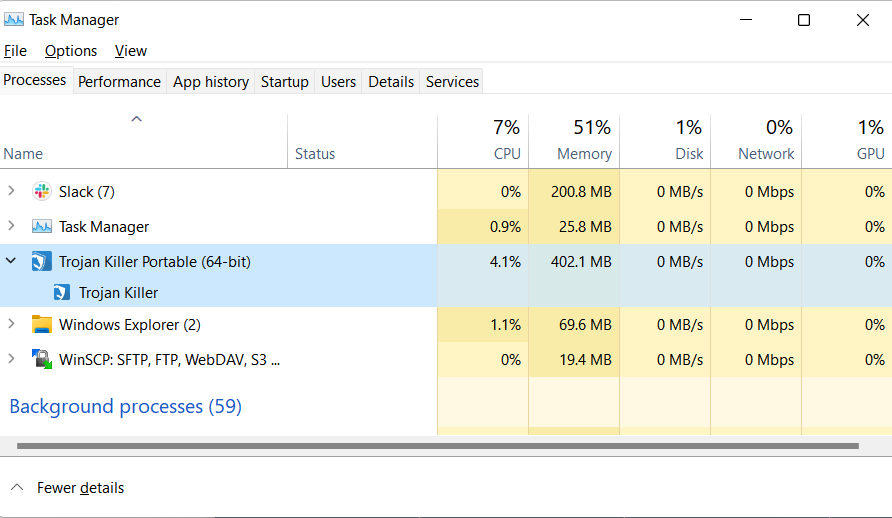This screenshot has width=892, height=518.
Task: Go to the Services tab
Action: [x=452, y=82]
